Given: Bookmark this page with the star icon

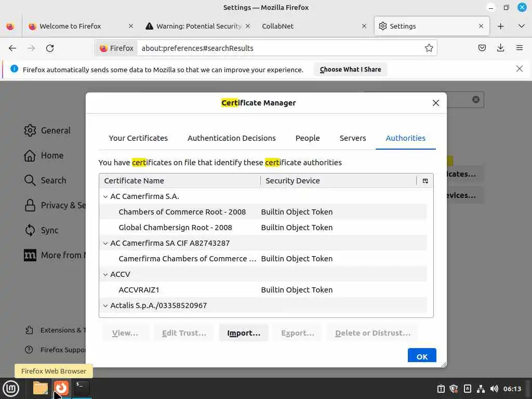Looking at the screenshot, I should click(429, 48).
